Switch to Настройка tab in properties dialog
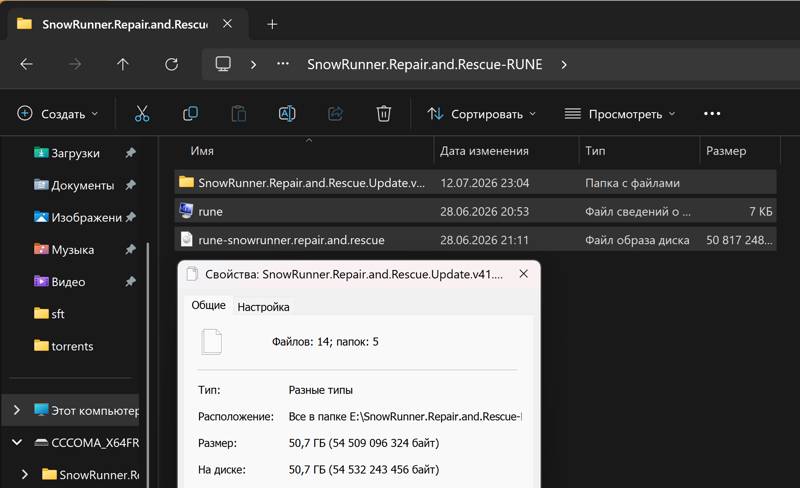This screenshot has width=800, height=488. (263, 307)
